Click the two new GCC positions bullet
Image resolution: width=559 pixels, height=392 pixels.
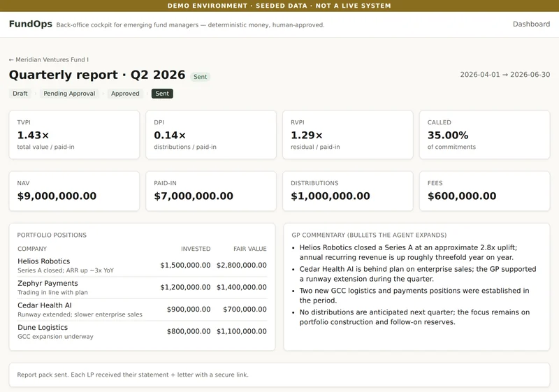tap(414, 296)
